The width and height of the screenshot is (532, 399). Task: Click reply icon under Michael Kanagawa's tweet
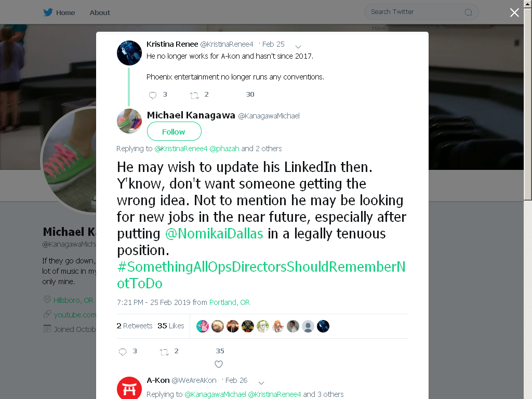tap(123, 352)
